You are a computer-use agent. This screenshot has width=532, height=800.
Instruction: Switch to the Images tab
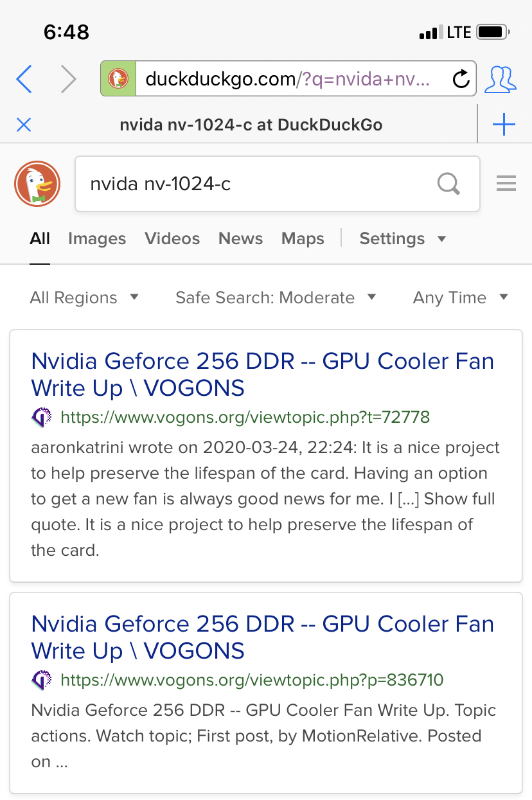(x=97, y=238)
